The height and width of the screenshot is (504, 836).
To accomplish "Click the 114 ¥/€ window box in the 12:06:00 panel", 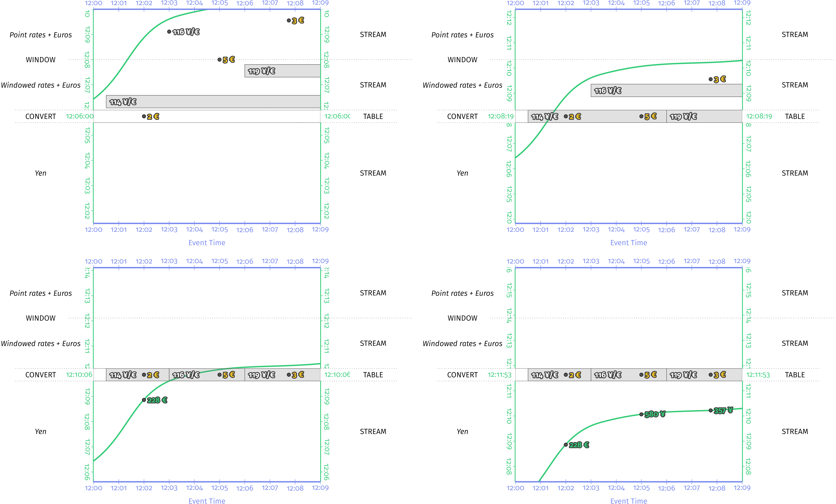I will pyautogui.click(x=213, y=102).
